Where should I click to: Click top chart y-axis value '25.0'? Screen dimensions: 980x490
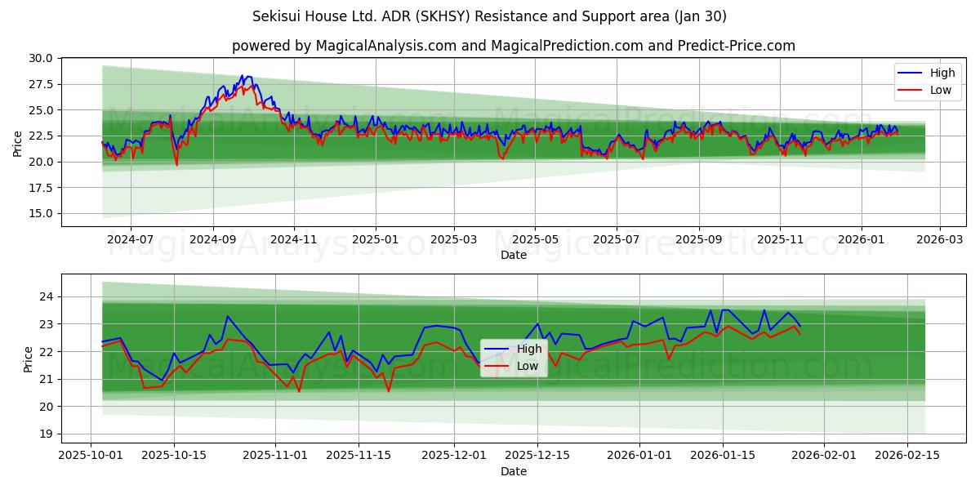42,110
